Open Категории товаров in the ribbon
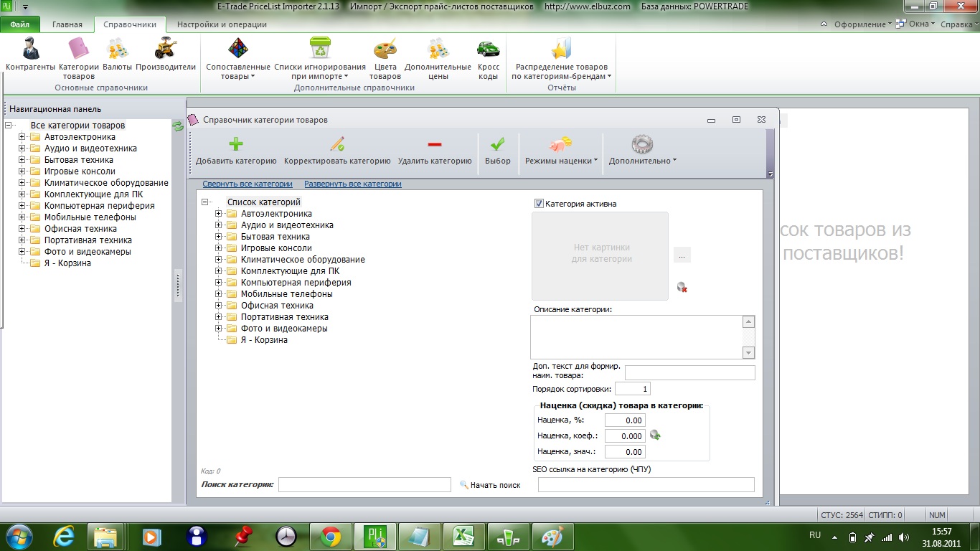980x551 pixels. (x=79, y=58)
